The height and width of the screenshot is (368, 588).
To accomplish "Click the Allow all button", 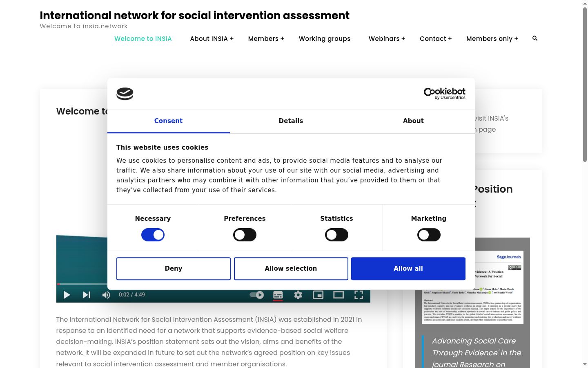I will coord(408,269).
